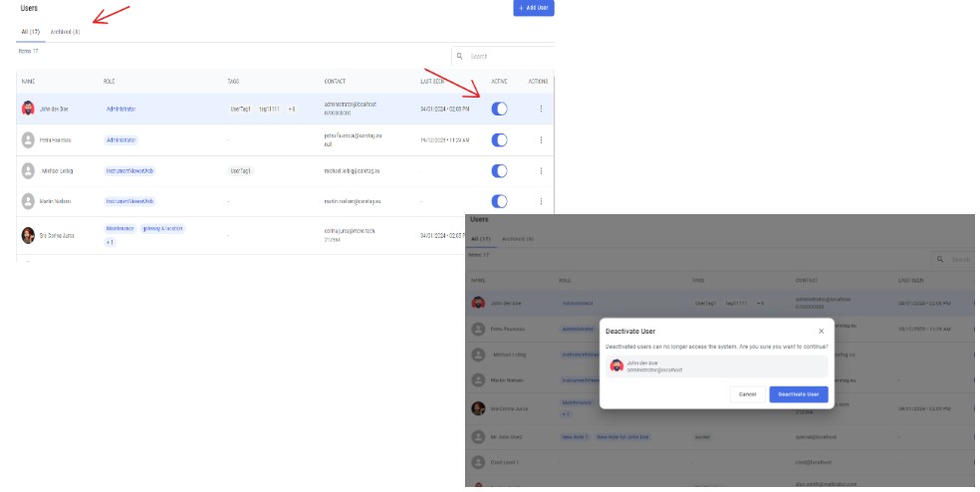Expand +1 roles under Maintenance for Corina
This screenshot has width=980, height=492.
click(110, 242)
